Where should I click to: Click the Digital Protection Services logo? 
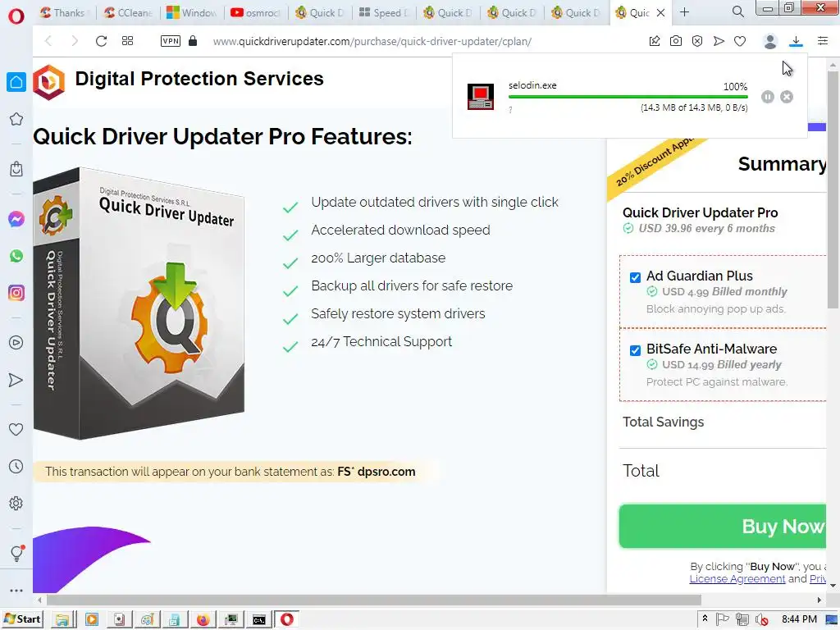coord(48,82)
